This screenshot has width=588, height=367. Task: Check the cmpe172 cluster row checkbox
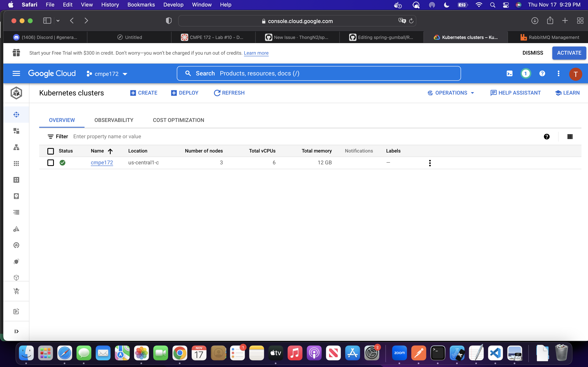(x=51, y=163)
